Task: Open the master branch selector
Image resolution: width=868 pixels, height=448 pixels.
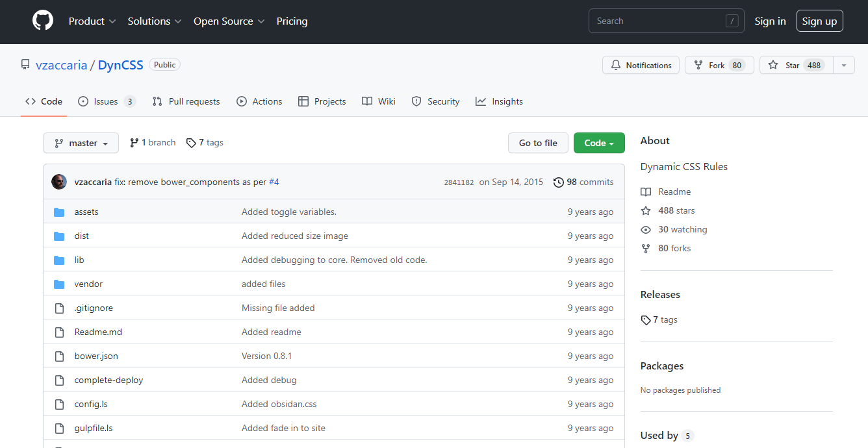Action: click(81, 142)
